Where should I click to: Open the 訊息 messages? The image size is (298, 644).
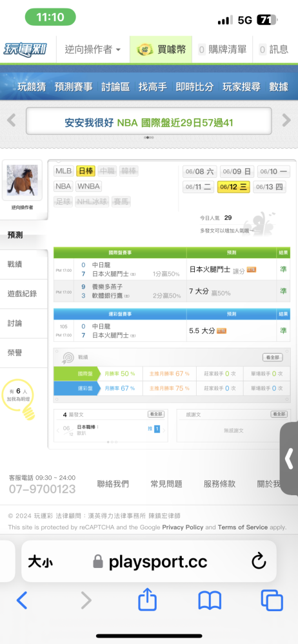coord(273,50)
